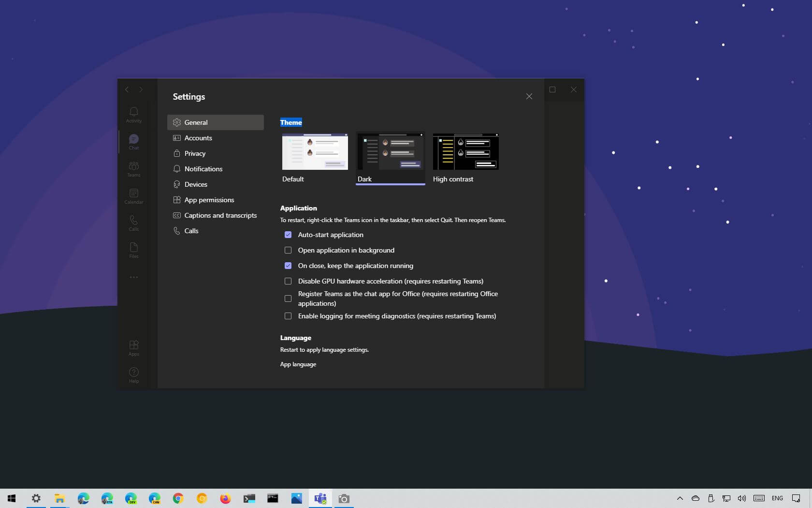Image resolution: width=812 pixels, height=508 pixels.
Task: Go to the Teams sidebar icon
Action: [134, 168]
